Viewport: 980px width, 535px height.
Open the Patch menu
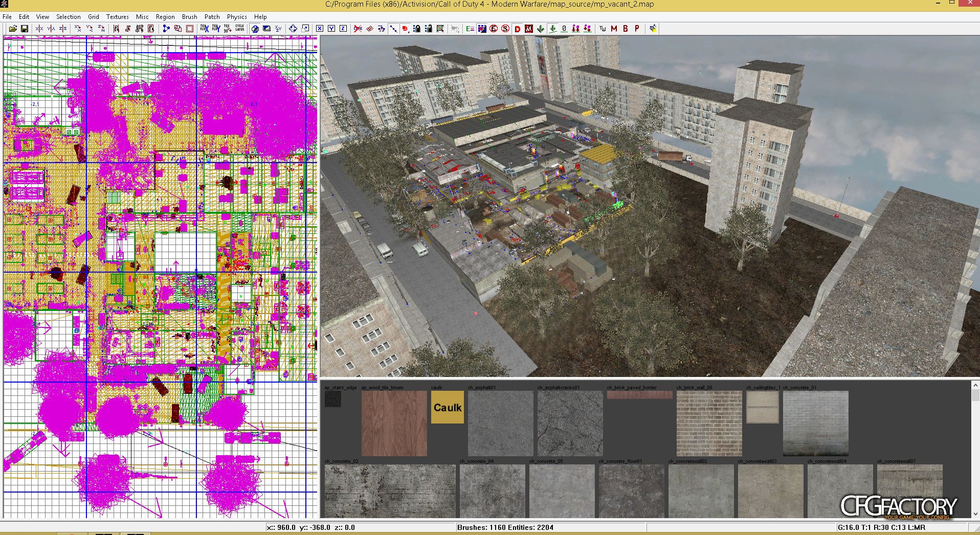click(x=212, y=17)
